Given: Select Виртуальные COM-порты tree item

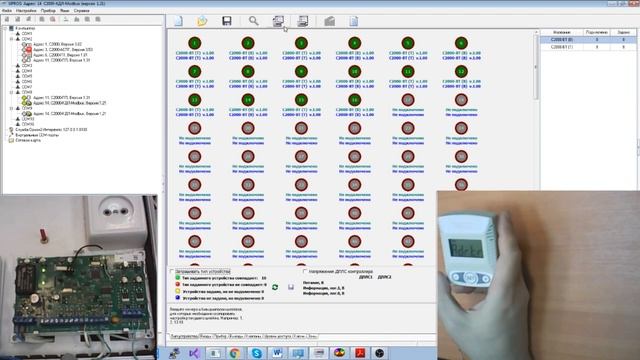Looking at the screenshot, I should 37,135.
